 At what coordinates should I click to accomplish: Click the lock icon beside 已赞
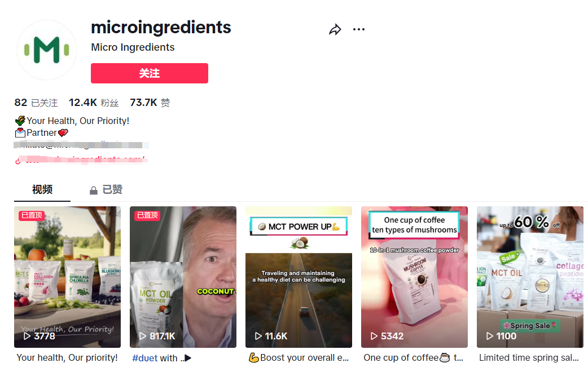point(94,191)
